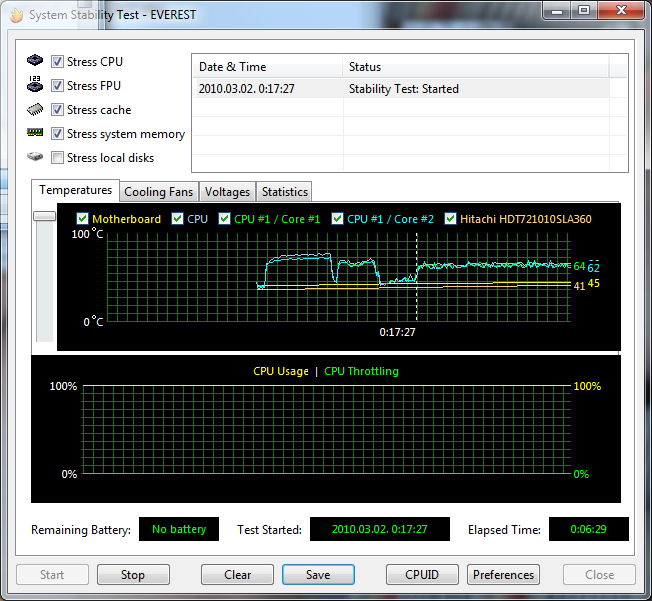This screenshot has width=652, height=601.
Task: Click the disabled Start button
Action: [x=52, y=574]
